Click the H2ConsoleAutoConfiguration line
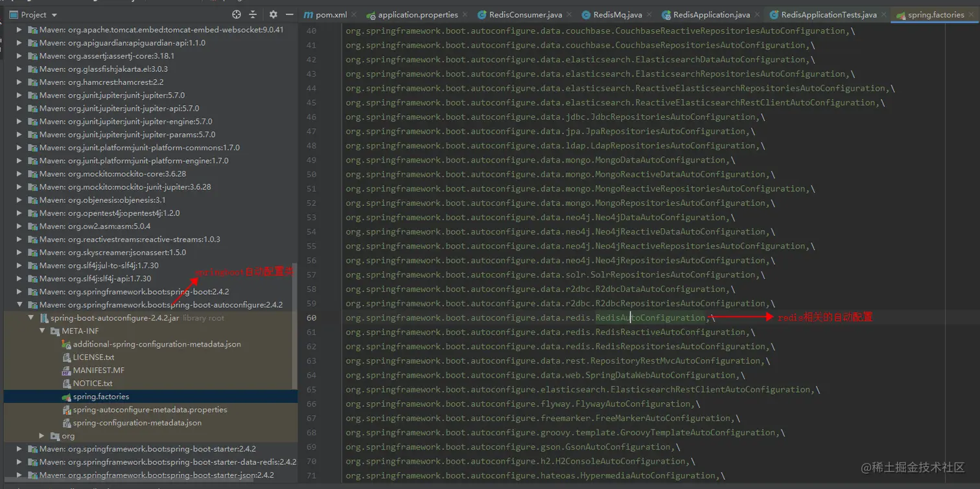Screen dimensions: 980x489 pos(520,461)
